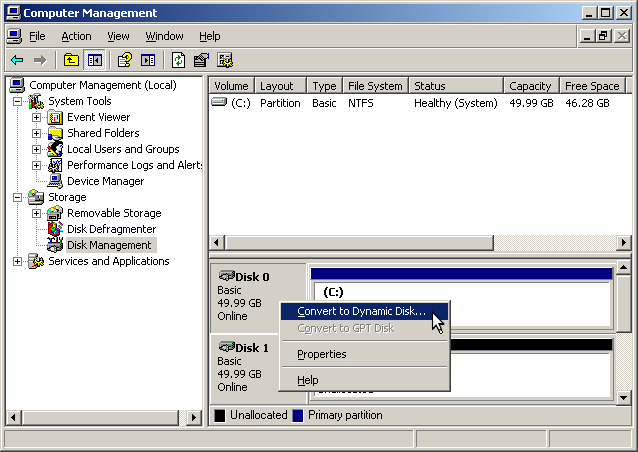Expand the Removable Storage node
The image size is (638, 452).
37,213
